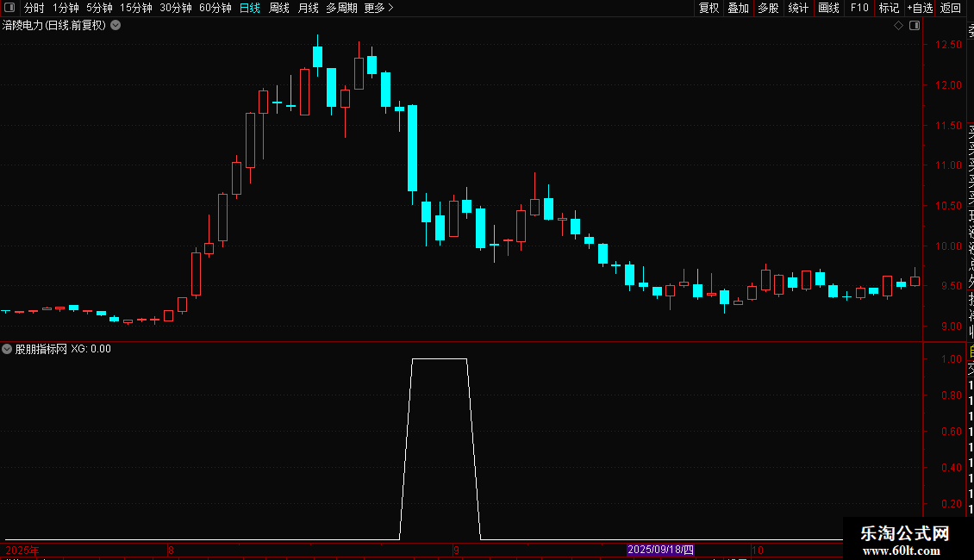974x560 pixels.
Task: Select the 30分钟 period
Action: 176,8
